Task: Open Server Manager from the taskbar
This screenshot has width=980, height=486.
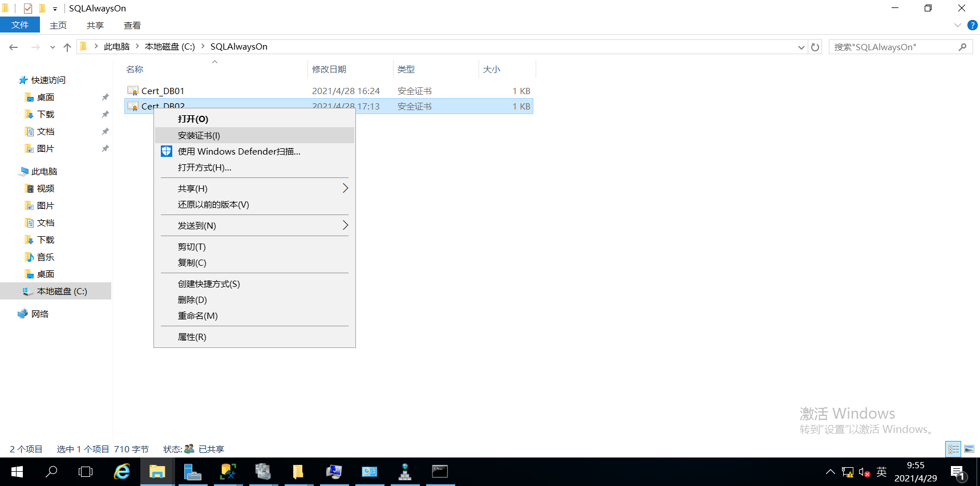Action: 192,472
